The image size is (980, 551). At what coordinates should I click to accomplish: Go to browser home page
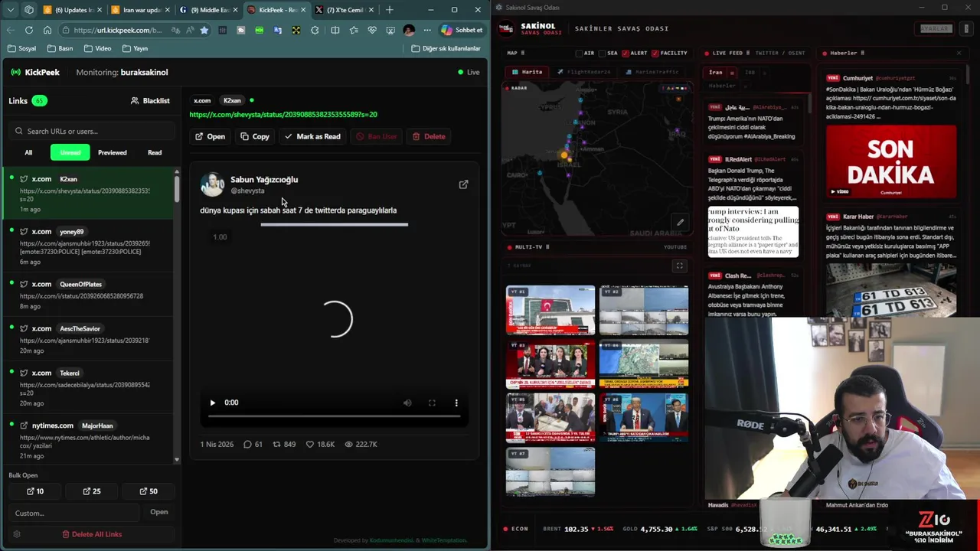(x=47, y=30)
